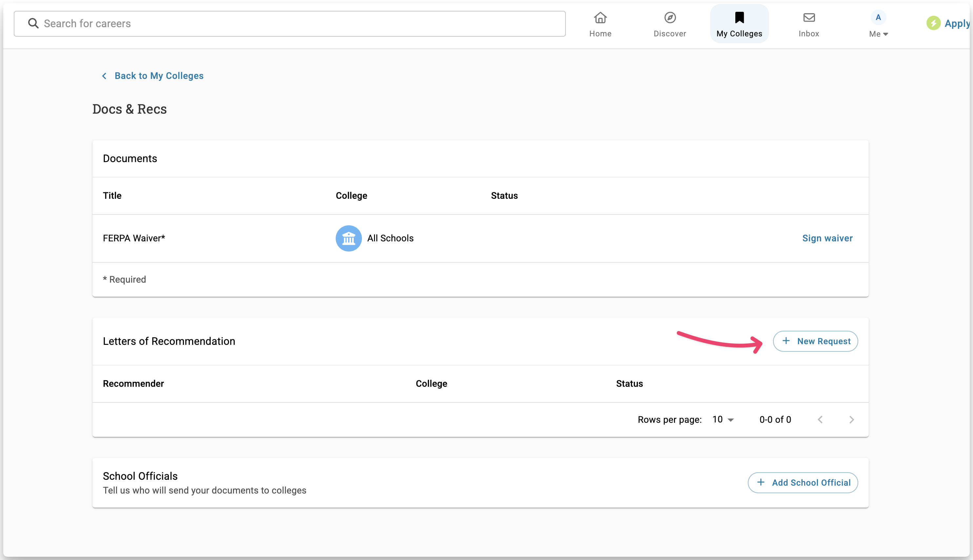This screenshot has width=973, height=560.
Task: Go to previous page of recommendations
Action: pyautogui.click(x=820, y=420)
